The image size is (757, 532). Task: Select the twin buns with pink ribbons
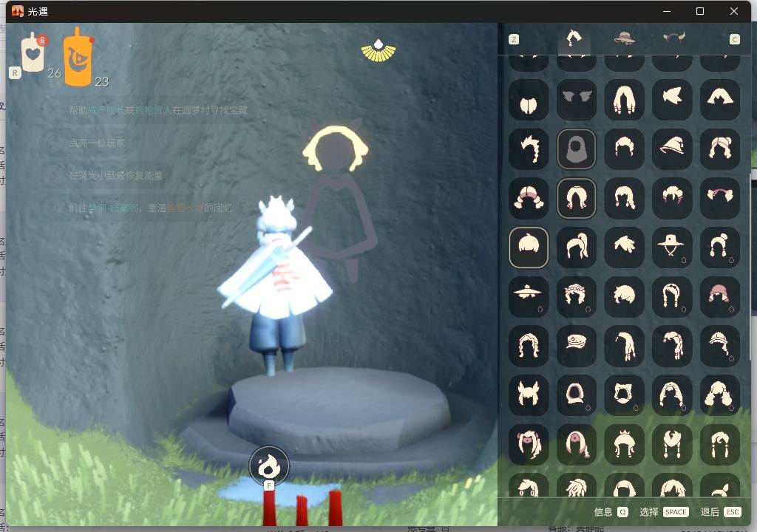(672, 199)
